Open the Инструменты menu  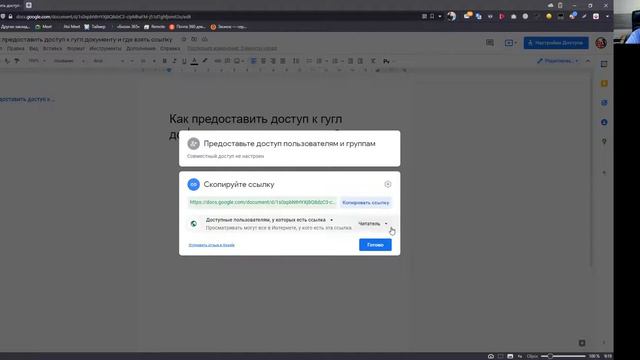pyautogui.click(x=105, y=49)
